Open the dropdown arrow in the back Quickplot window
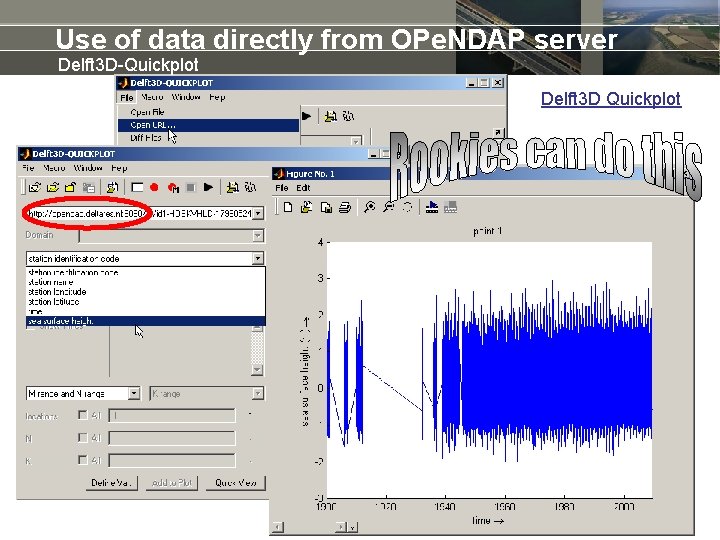This screenshot has height=540, width=720. coord(356,141)
